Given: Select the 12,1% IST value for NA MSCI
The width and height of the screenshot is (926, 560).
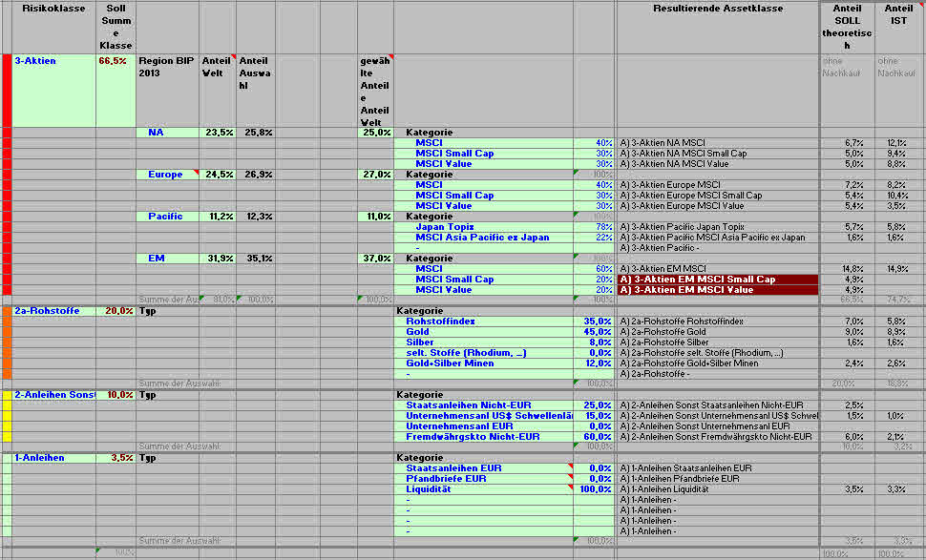Looking at the screenshot, I should point(899,143).
